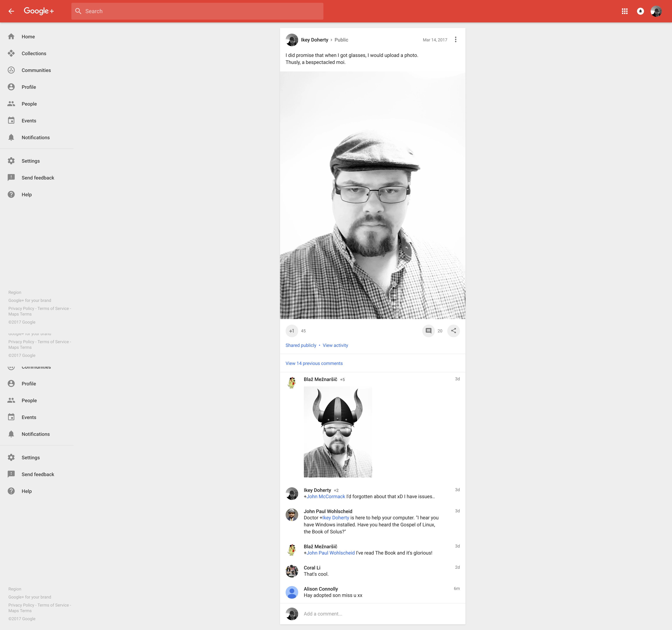Open the account avatar in the header
Viewport: 672px width, 630px height.
click(x=656, y=11)
